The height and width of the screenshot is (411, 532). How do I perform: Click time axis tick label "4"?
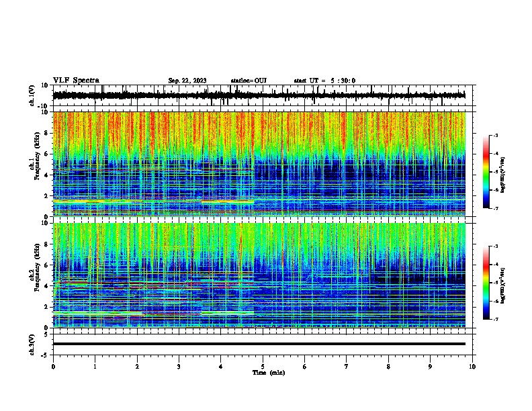click(x=221, y=367)
